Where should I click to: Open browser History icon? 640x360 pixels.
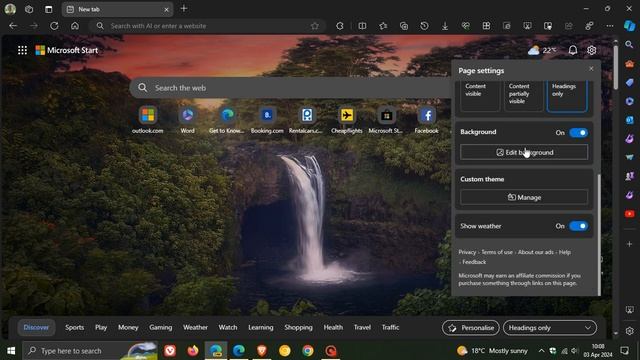[x=424, y=26]
